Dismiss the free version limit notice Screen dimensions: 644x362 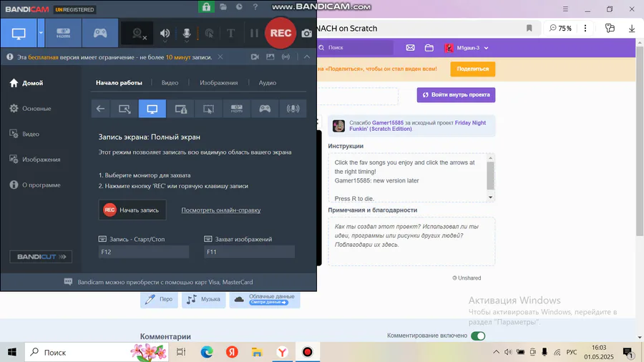click(x=220, y=57)
